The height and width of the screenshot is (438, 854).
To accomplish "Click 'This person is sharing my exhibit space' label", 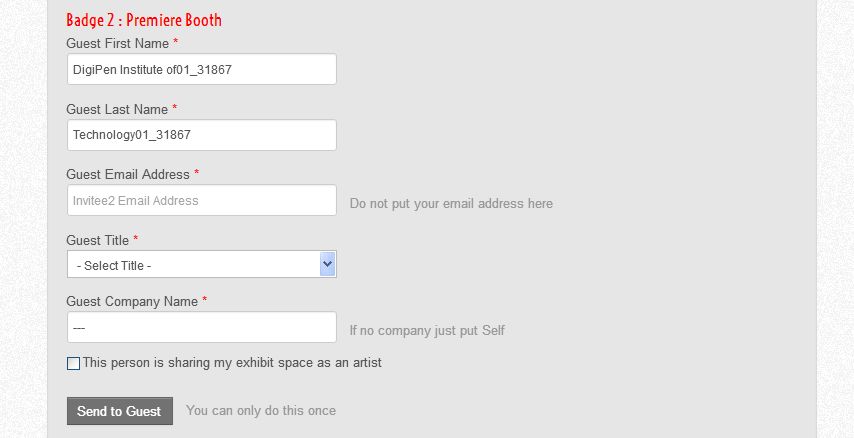I will tap(232, 363).
